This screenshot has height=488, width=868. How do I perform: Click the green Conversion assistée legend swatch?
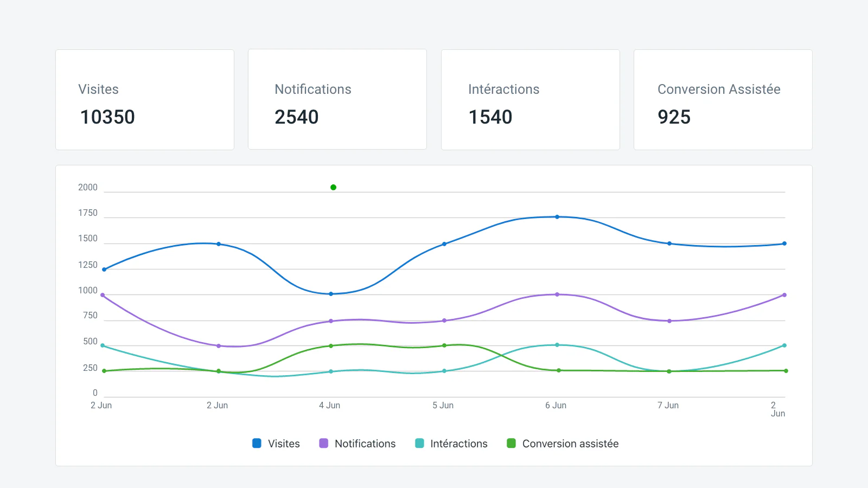511,443
